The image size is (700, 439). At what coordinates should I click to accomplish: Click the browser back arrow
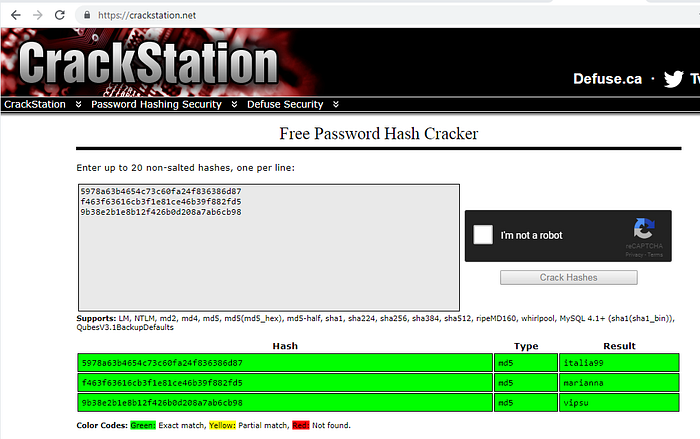point(13,15)
